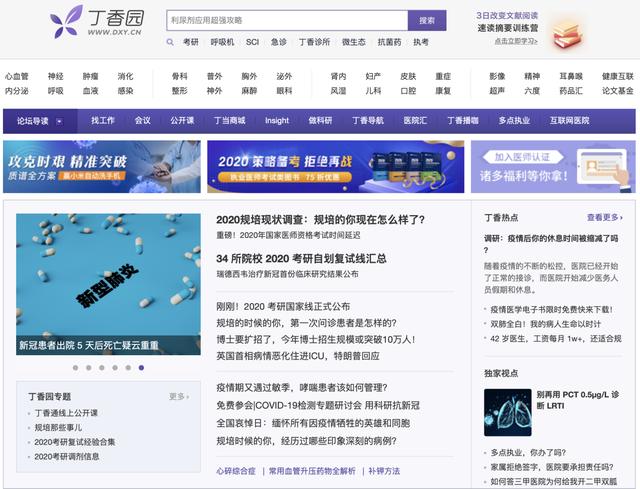Select the fifth carousel dot
Screen dimensions: 640x489
click(128, 368)
